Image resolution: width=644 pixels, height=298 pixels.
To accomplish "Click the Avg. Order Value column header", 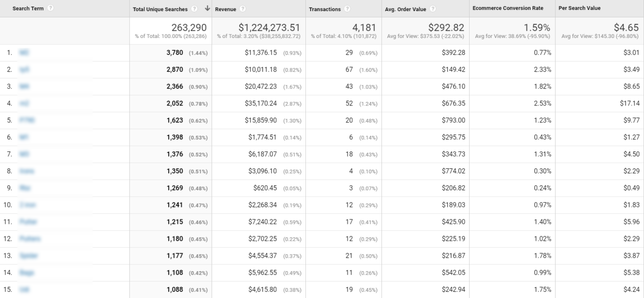I will tap(405, 9).
